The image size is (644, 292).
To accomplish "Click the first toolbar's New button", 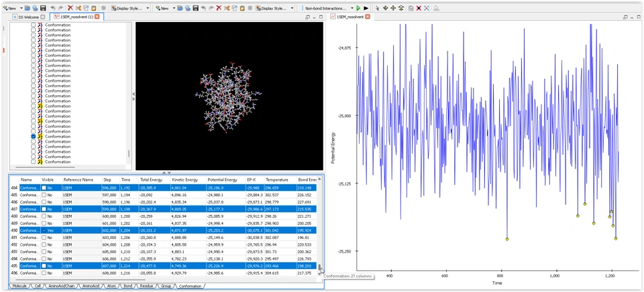I will (x=9, y=8).
